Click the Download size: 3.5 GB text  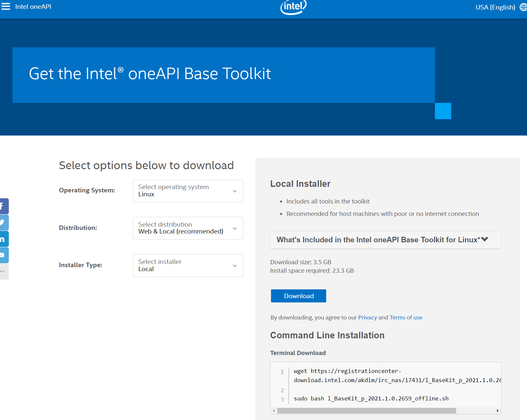point(301,262)
